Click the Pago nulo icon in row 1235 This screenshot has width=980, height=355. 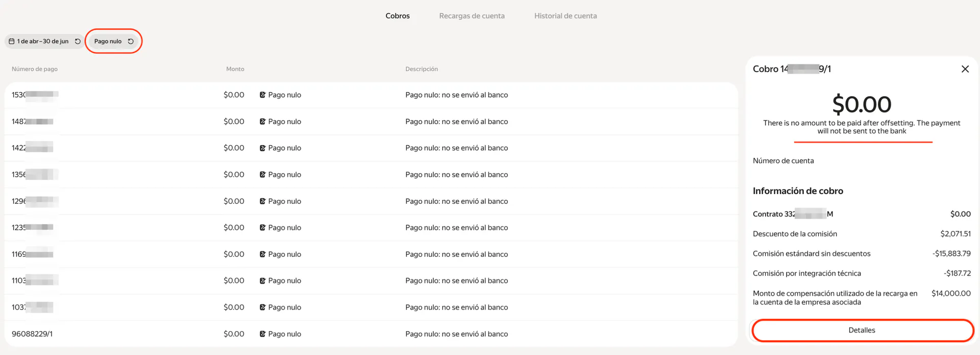[262, 228]
